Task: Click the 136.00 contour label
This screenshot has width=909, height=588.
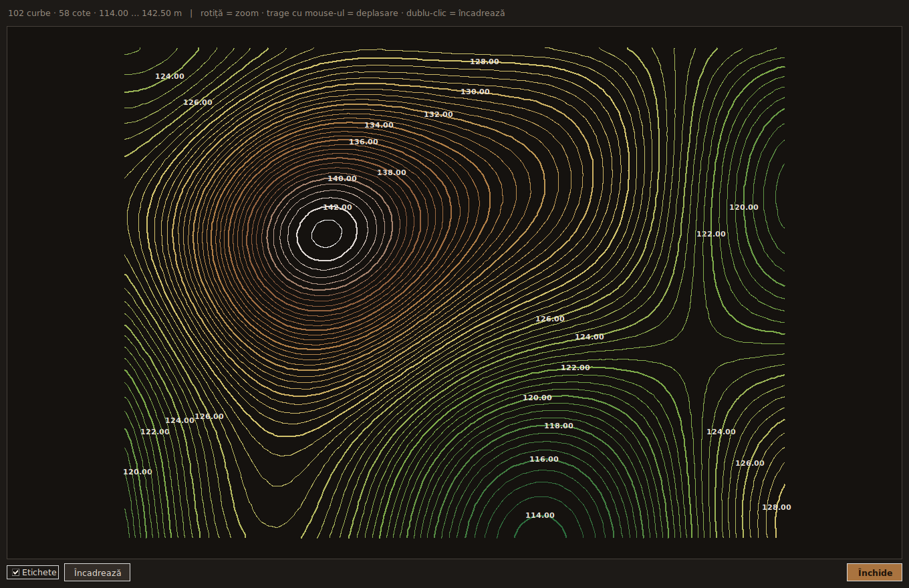Action: (364, 142)
